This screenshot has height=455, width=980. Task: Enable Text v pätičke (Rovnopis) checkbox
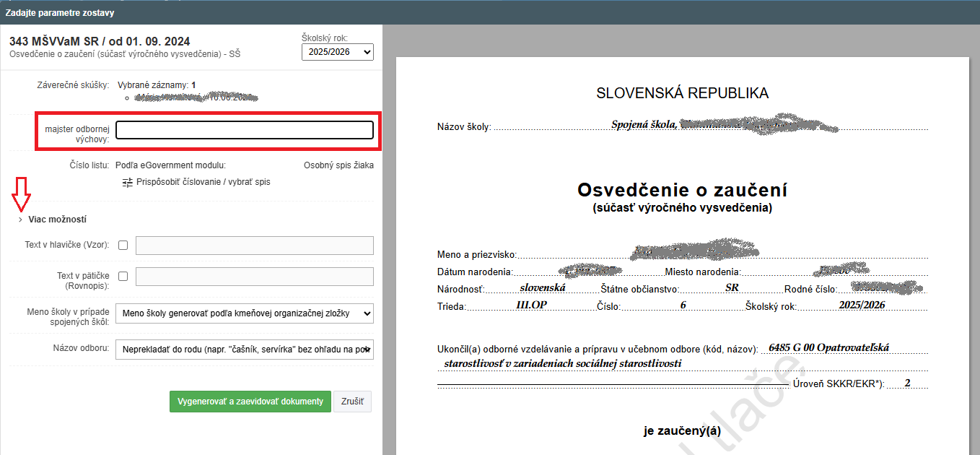coord(123,277)
